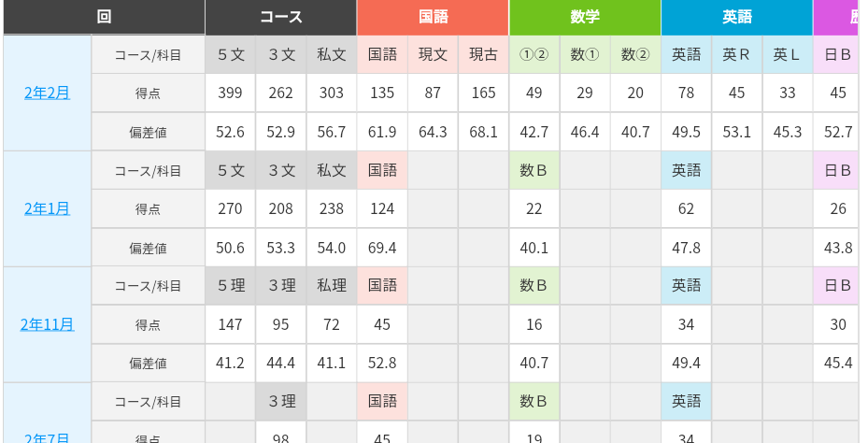Screen dimensions: 868x443
Task: Click the コース dark column header
Action: (281, 17)
